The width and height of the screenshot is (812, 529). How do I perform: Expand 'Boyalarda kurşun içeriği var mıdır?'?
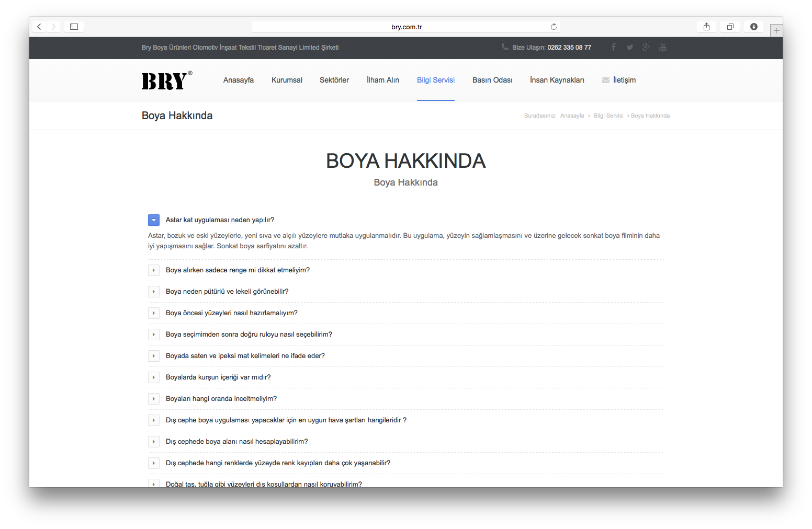(x=154, y=377)
